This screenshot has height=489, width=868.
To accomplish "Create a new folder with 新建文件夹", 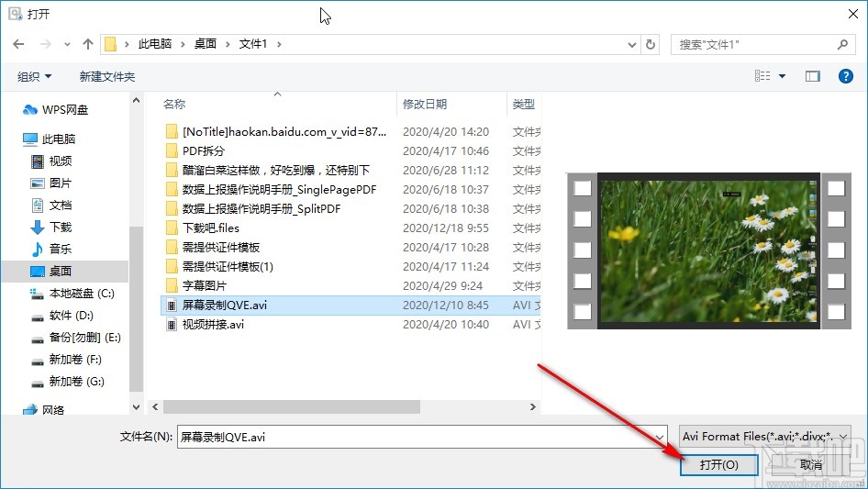I will pyautogui.click(x=106, y=76).
